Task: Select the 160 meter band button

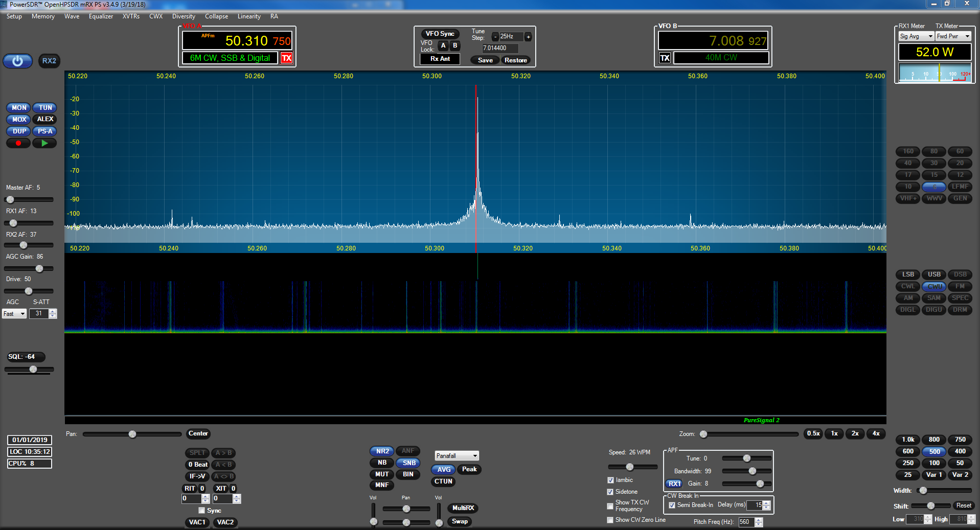Action: click(x=908, y=151)
